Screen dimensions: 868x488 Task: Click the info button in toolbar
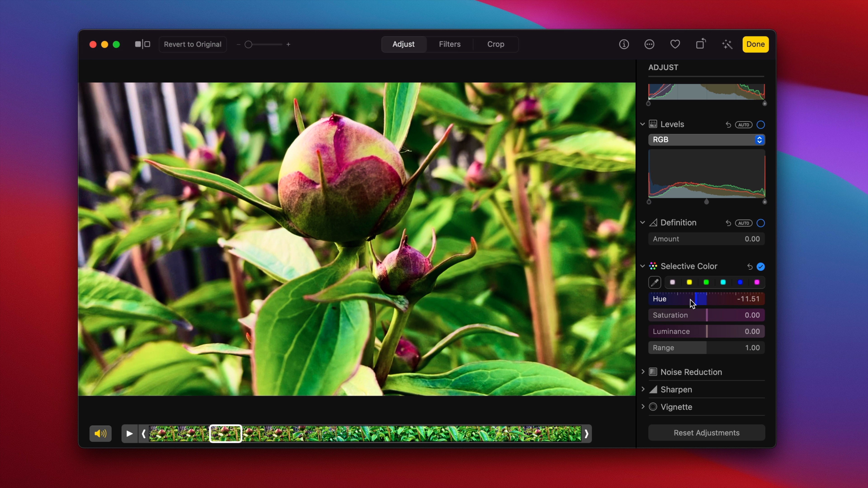624,44
